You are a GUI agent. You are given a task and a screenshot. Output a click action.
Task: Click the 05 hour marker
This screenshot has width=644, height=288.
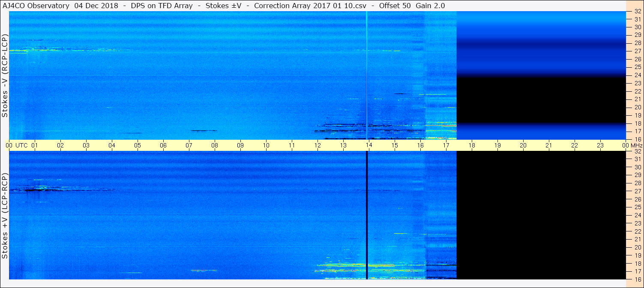138,145
